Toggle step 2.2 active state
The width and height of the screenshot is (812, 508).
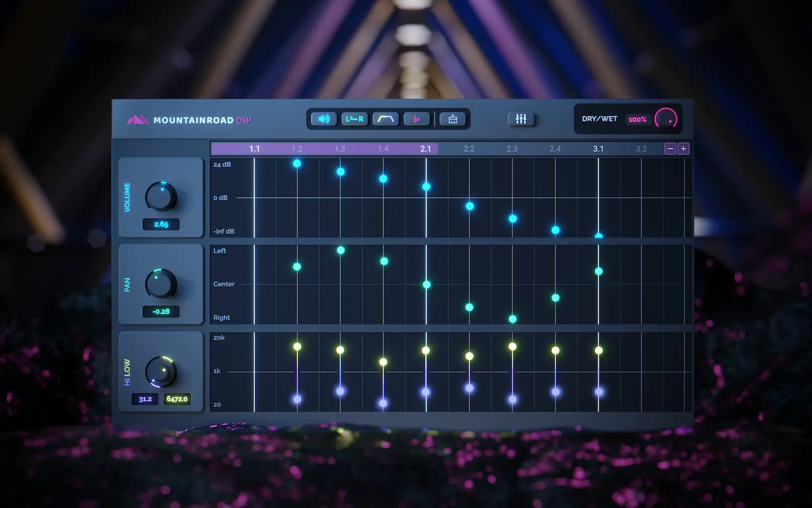[469, 149]
